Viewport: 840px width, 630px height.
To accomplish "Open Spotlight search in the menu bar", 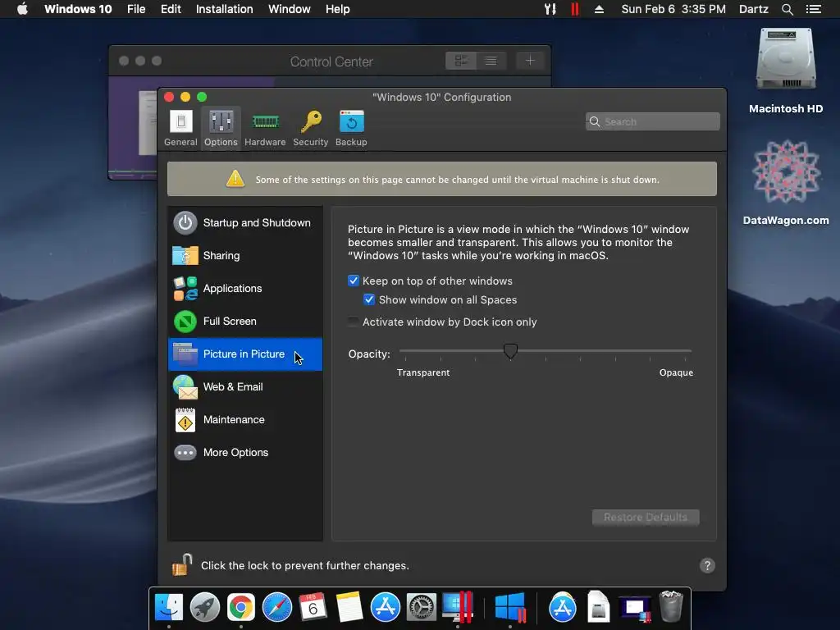I will 787,9.
